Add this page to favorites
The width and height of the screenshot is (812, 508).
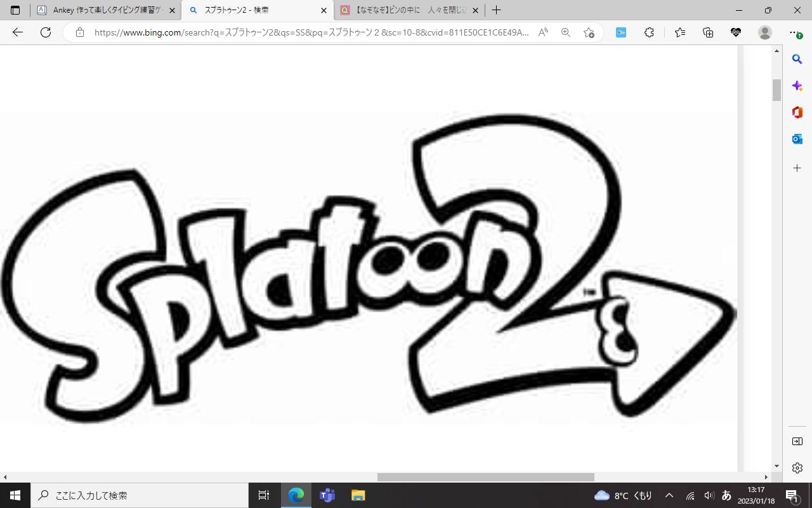point(589,32)
